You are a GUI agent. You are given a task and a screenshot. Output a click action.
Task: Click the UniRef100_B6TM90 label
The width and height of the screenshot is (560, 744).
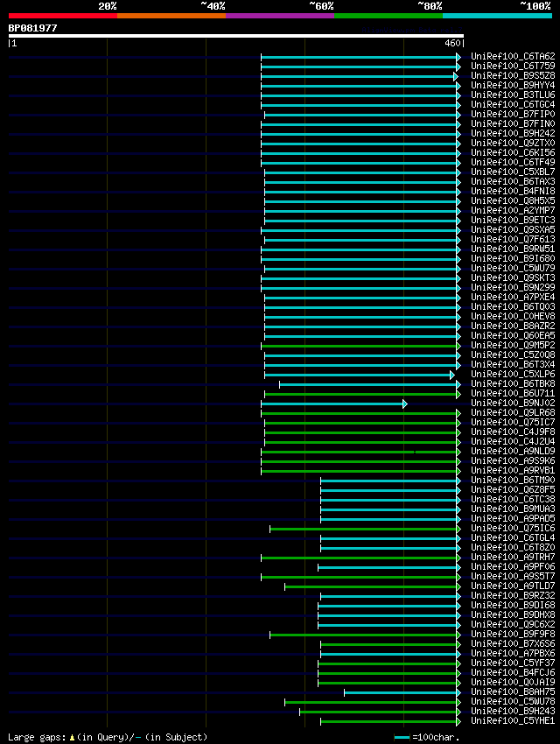point(513,481)
